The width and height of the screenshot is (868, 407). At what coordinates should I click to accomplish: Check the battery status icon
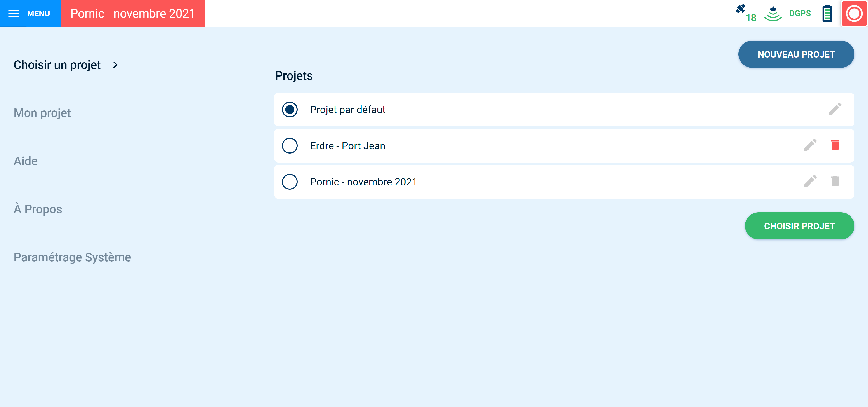click(827, 14)
